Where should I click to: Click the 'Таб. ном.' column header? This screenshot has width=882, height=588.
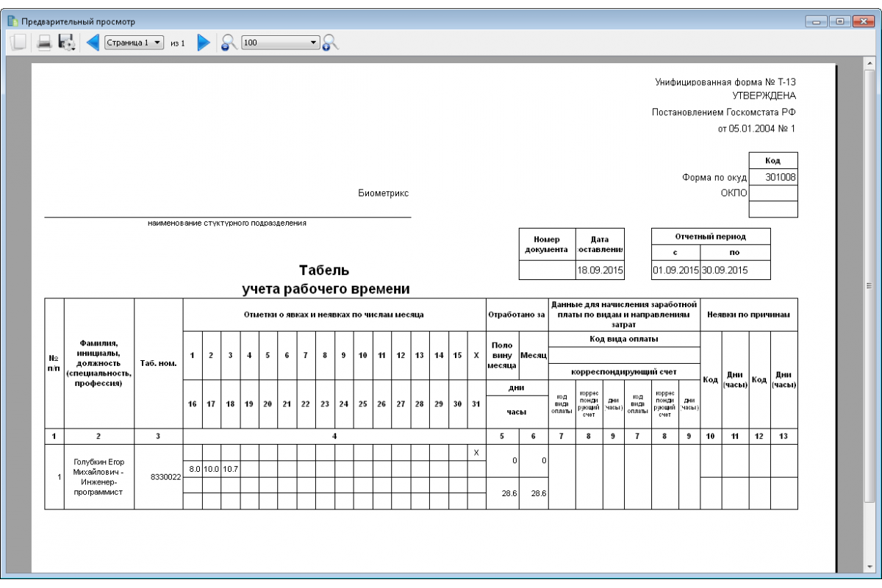click(x=159, y=363)
